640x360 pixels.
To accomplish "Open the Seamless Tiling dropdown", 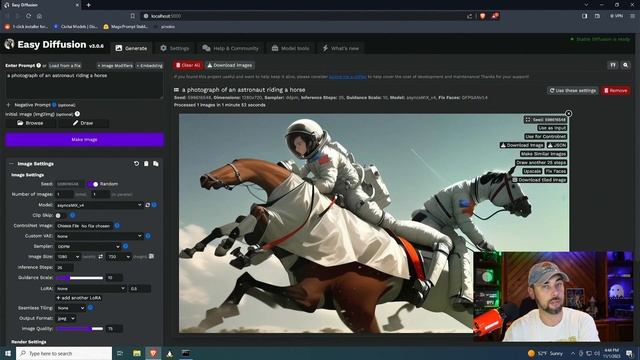I will [x=71, y=308].
